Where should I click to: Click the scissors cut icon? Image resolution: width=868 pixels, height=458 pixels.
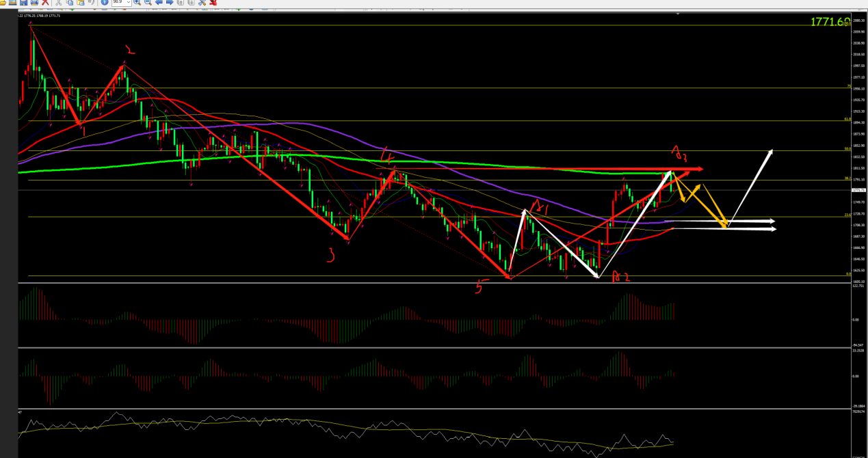(58, 2)
